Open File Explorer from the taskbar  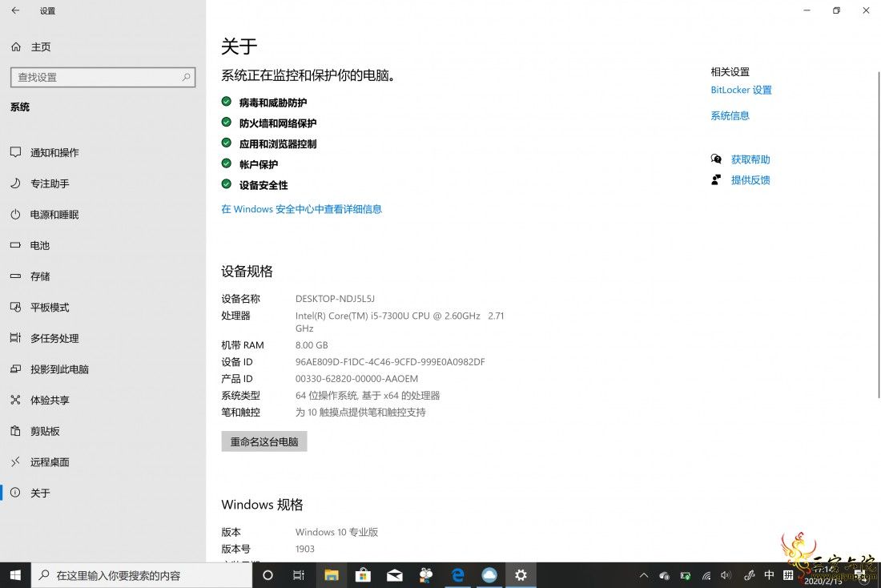coord(332,575)
